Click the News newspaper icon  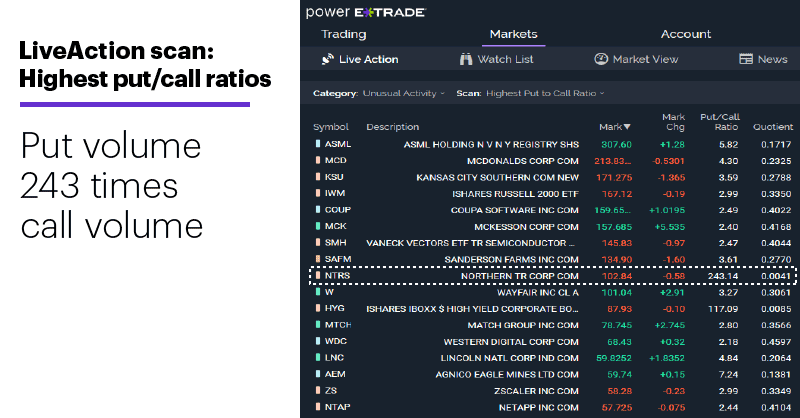pyautogui.click(x=746, y=59)
